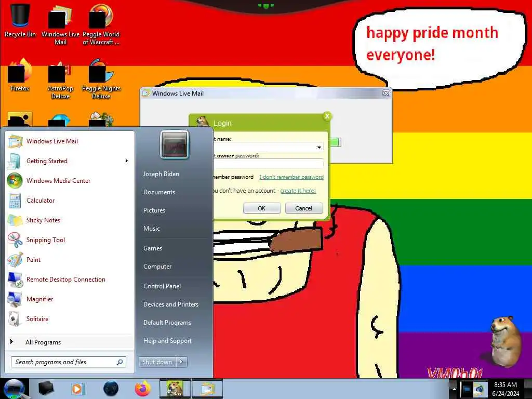The image size is (532, 399).
Task: Click the Sticky Notes icon
Action: point(15,220)
